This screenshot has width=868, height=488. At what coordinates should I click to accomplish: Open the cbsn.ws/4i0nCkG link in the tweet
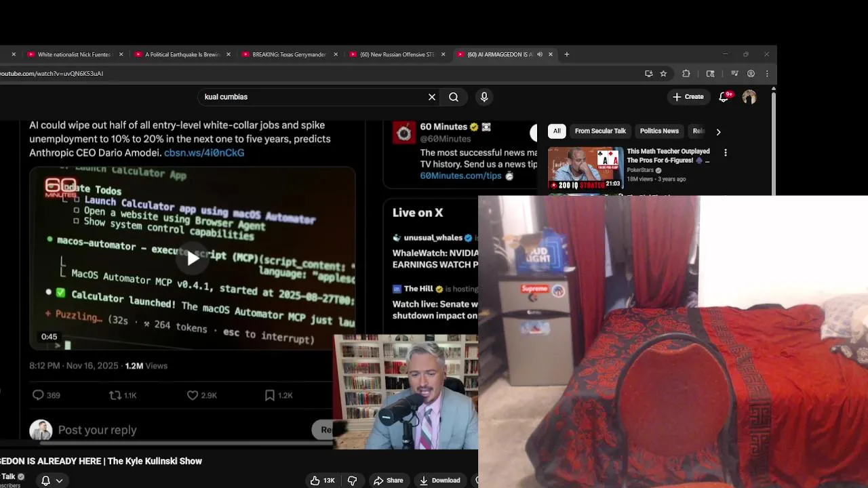[204, 152]
